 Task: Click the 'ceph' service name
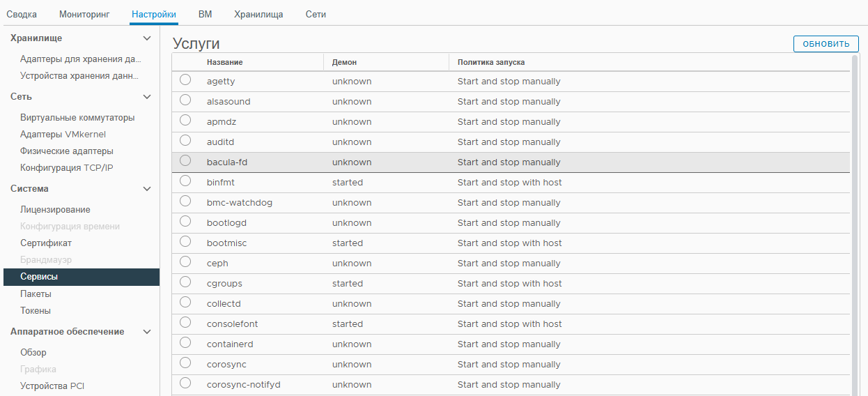coord(217,264)
